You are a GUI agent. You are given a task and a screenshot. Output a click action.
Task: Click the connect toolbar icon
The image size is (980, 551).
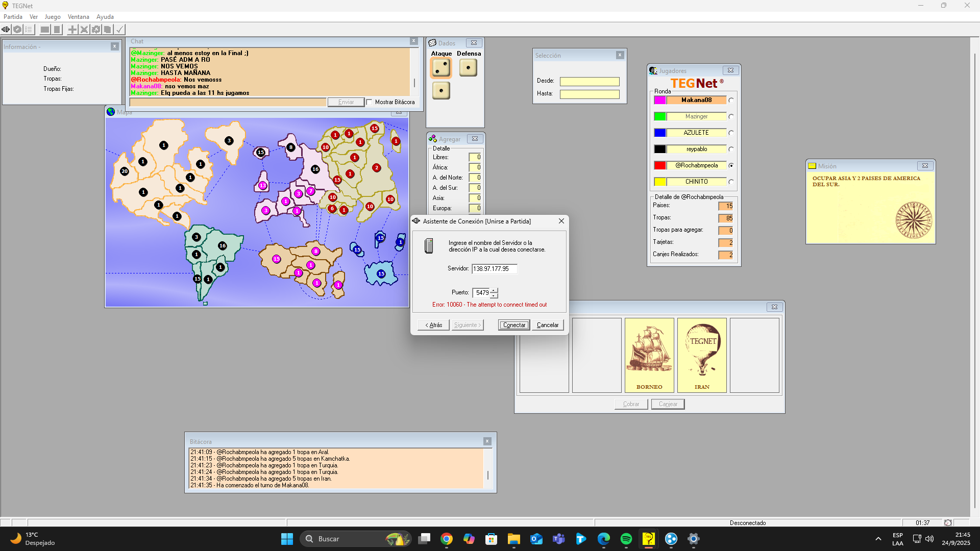click(6, 30)
